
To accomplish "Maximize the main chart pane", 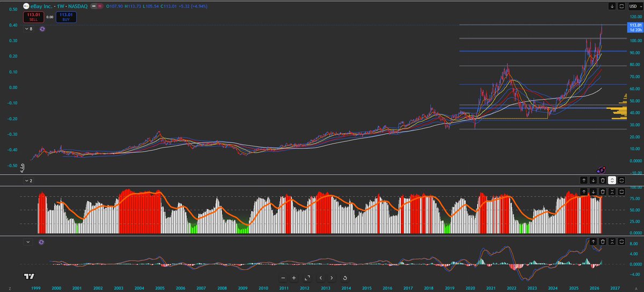I will (x=621, y=6).
